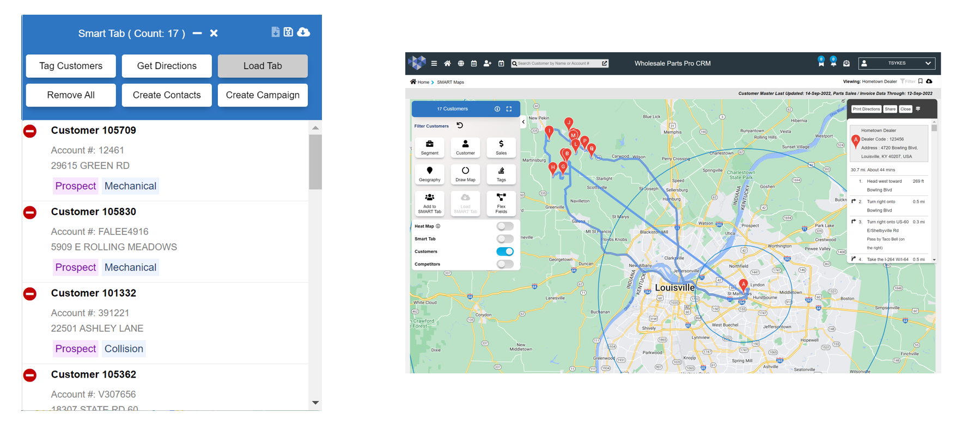Click the Home icon in CRM top bar
The height and width of the screenshot is (425, 980).
pos(447,64)
